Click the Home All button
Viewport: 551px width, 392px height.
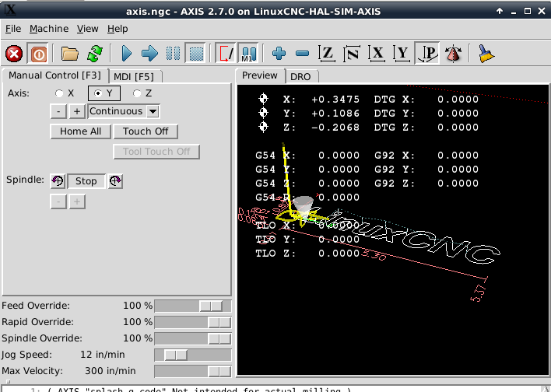[x=80, y=131]
